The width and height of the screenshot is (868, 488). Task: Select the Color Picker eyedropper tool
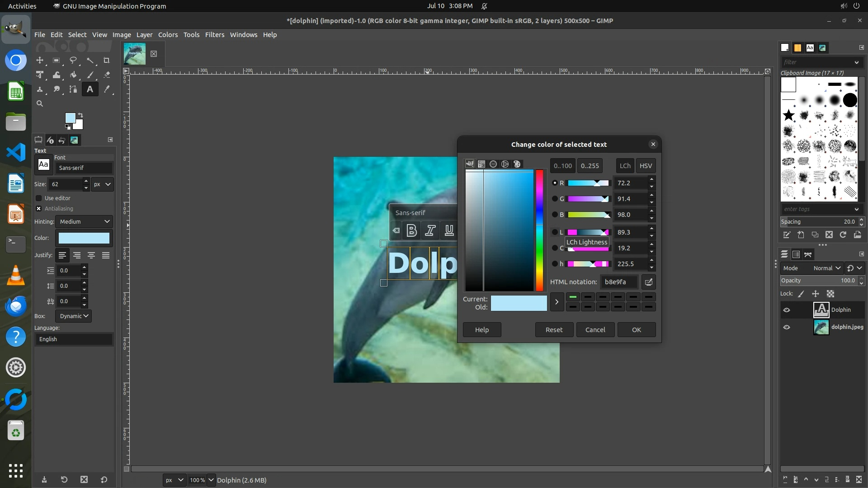point(107,89)
